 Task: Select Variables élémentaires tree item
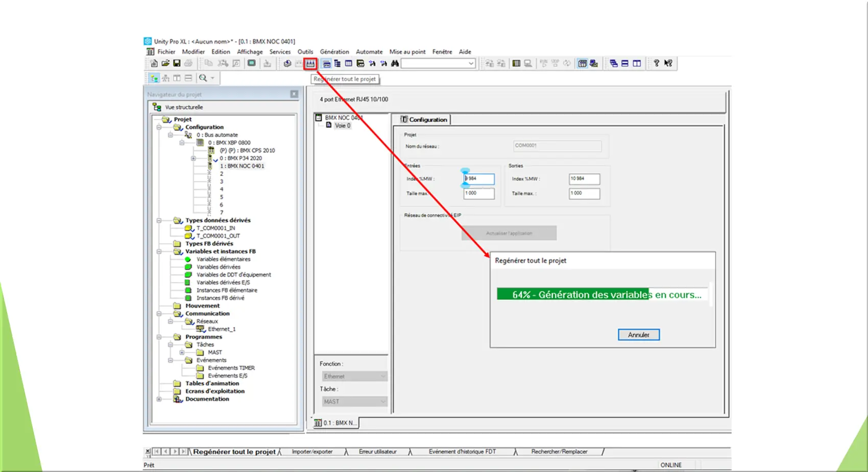tap(224, 259)
